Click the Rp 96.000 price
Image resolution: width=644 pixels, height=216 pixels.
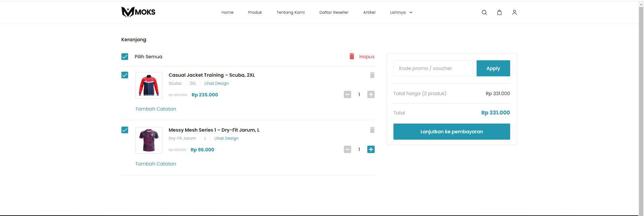tap(202, 150)
